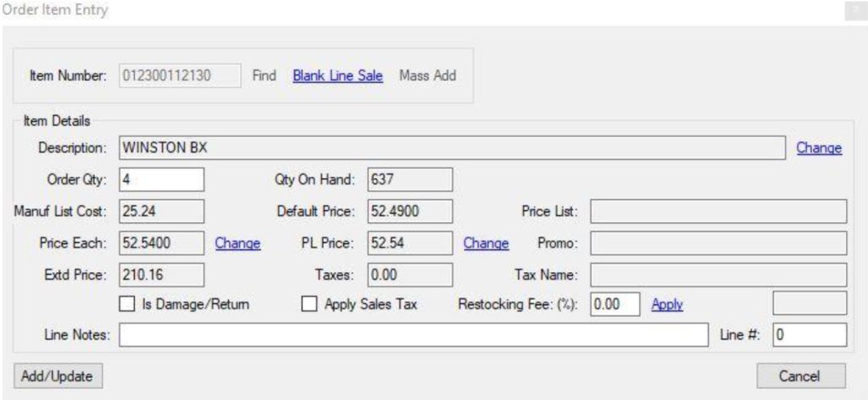Focus the Order Qty input field
868x400 pixels.
[x=162, y=180]
